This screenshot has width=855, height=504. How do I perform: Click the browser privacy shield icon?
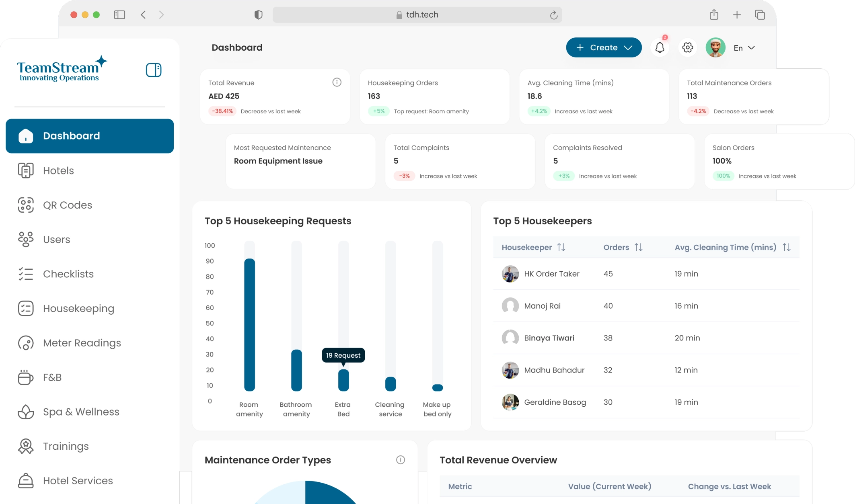(258, 15)
